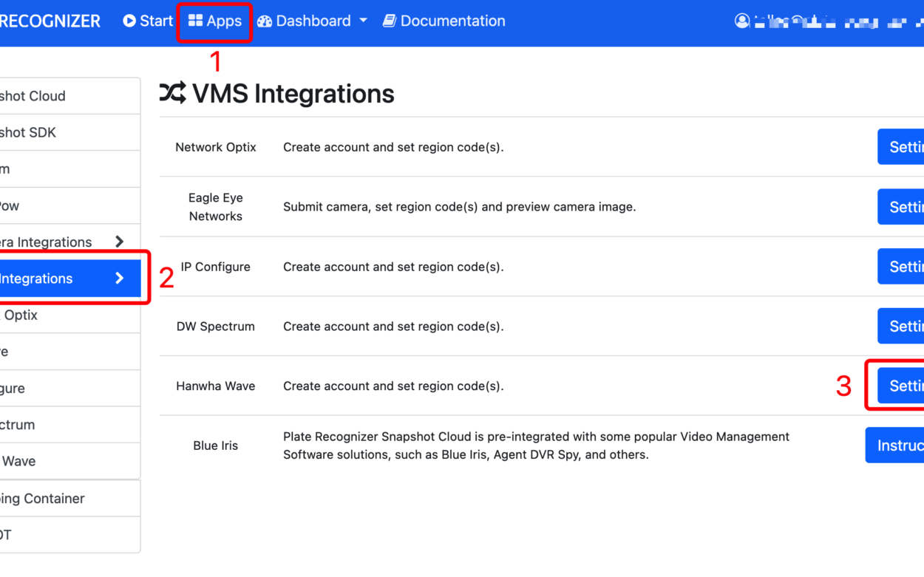924x577 pixels.
Task: Click 'DW Spectrum' name in integrations table
Action: click(x=216, y=327)
